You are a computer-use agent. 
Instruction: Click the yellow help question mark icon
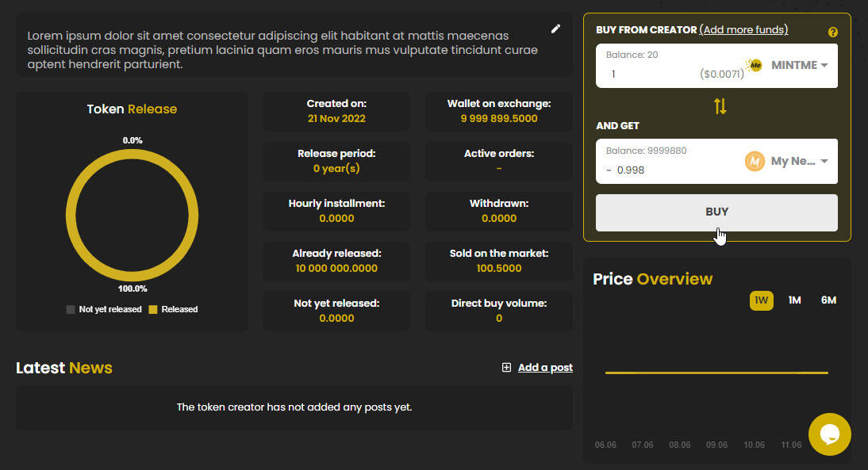pos(832,32)
